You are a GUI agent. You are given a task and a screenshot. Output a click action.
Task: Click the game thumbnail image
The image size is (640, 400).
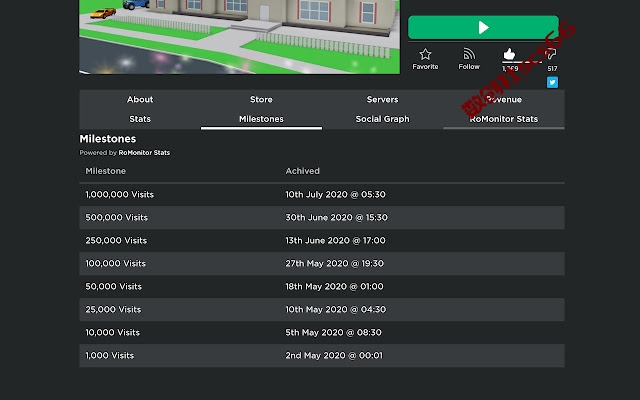pyautogui.click(x=240, y=37)
